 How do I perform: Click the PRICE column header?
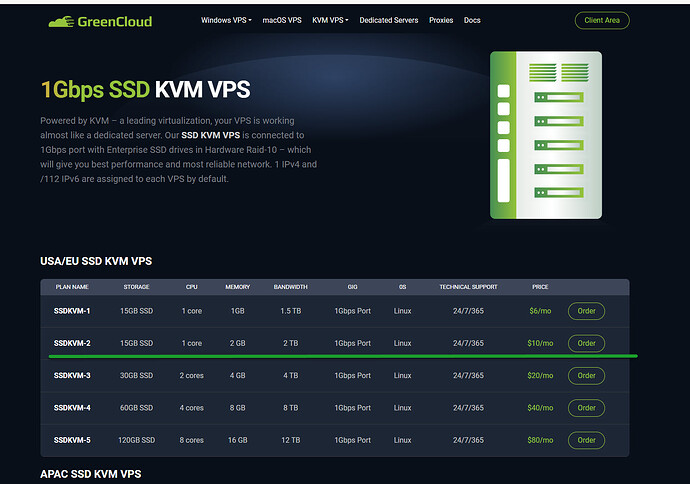click(x=540, y=287)
